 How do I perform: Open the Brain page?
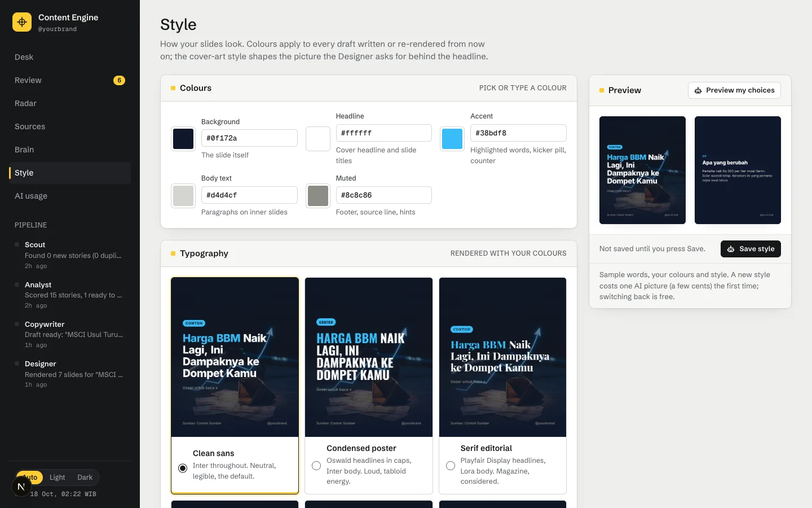pyautogui.click(x=70, y=150)
